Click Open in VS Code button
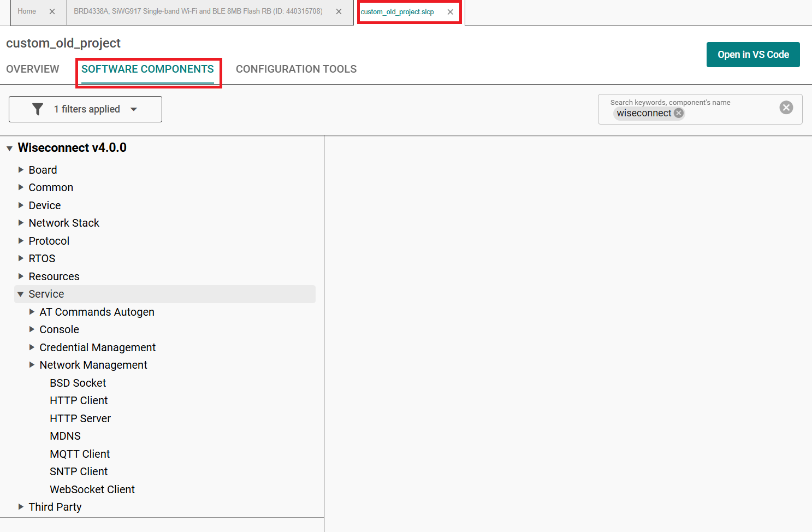This screenshot has width=812, height=532. 752,55
